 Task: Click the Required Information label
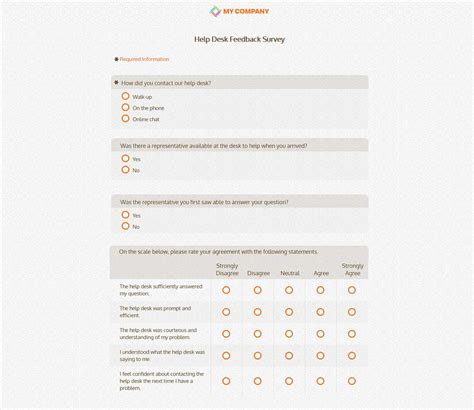[x=144, y=59]
